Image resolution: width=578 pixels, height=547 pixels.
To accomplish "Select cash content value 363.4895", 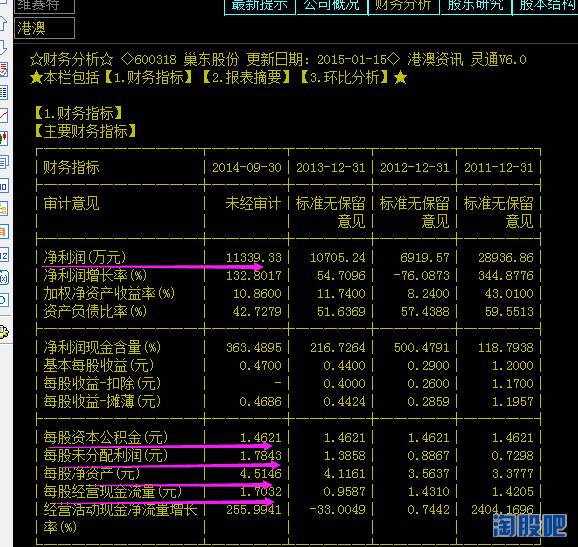I will click(x=254, y=348).
